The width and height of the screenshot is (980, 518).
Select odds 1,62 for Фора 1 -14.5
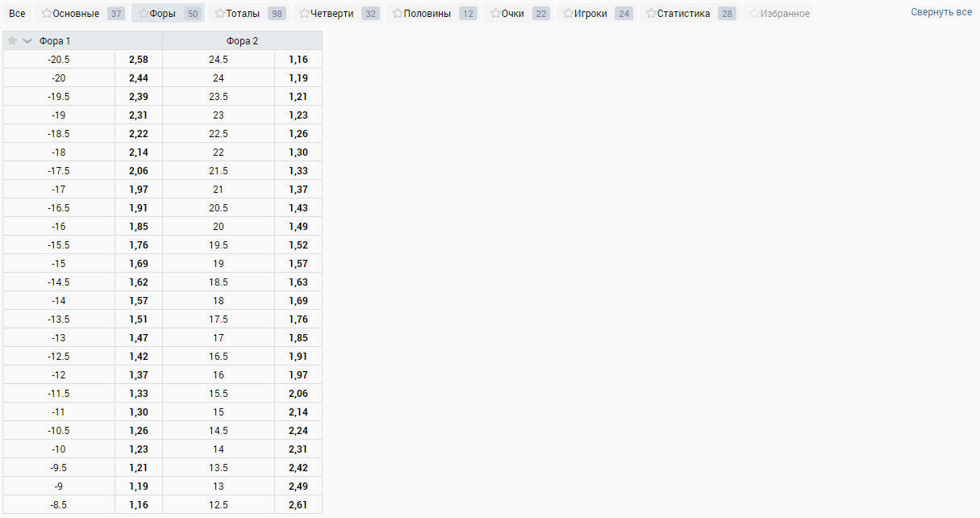139,282
